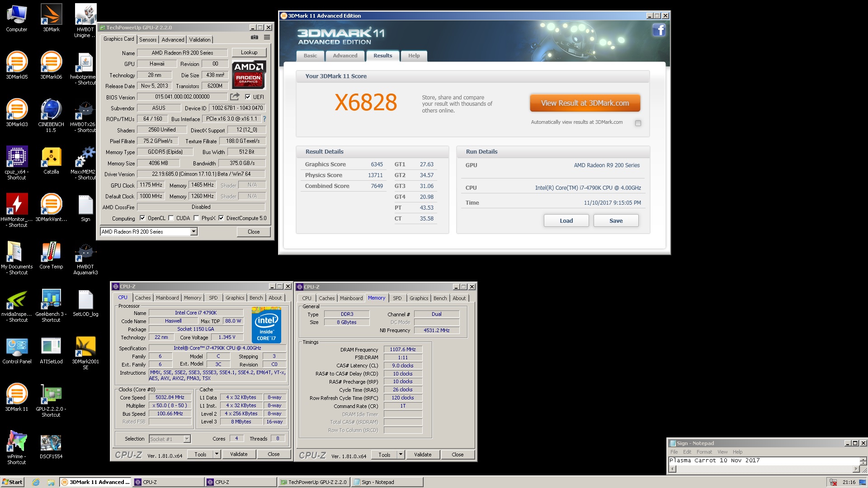Viewport: 868px width, 488px height.
Task: Open the 3DMark05 desktop icon
Action: (x=17, y=66)
